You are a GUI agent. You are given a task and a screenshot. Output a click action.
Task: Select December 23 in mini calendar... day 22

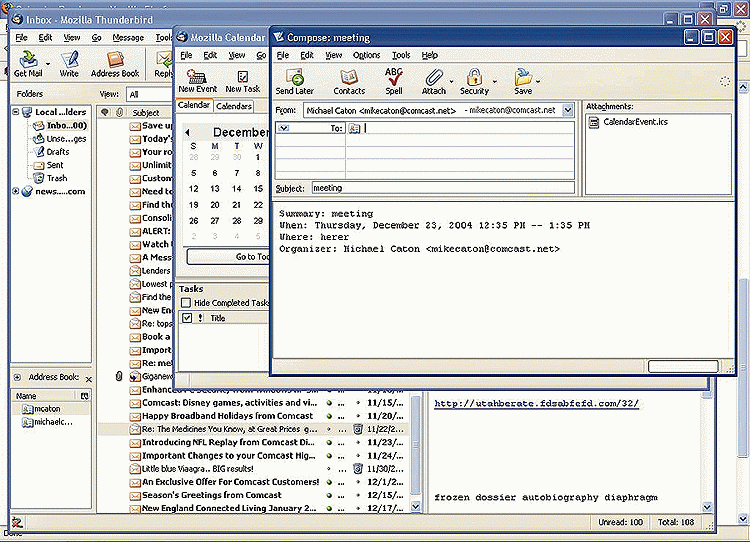(x=258, y=205)
